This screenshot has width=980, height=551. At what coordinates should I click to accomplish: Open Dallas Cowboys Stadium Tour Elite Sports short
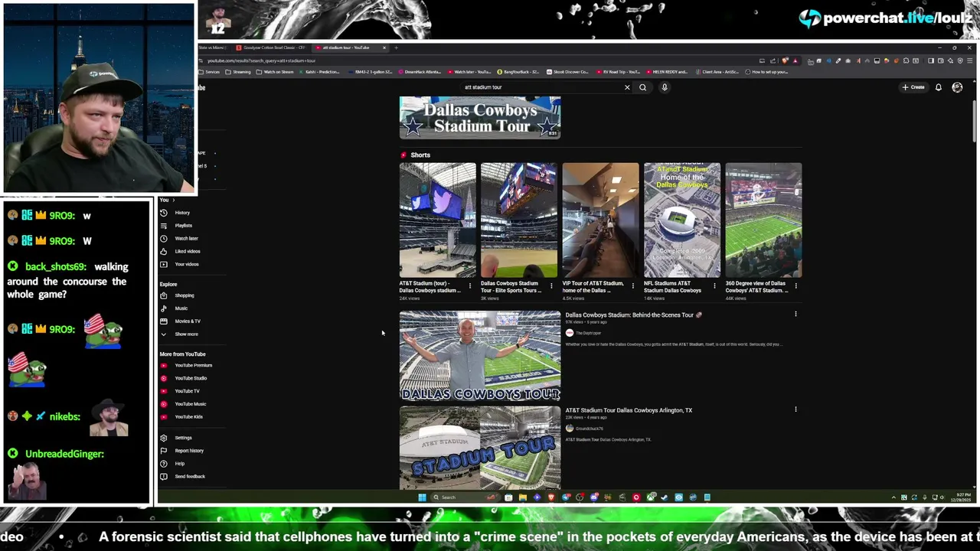[519, 220]
